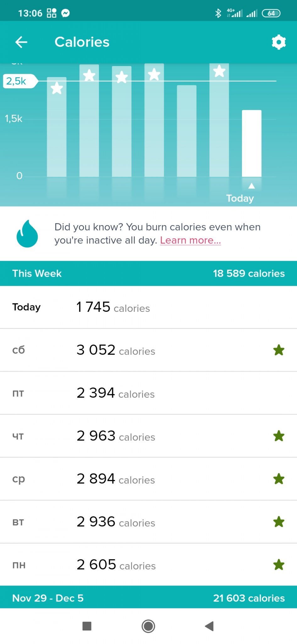Viewport: 297px width, 644px height.
Task: Tap the back arrow in header
Action: [21, 42]
